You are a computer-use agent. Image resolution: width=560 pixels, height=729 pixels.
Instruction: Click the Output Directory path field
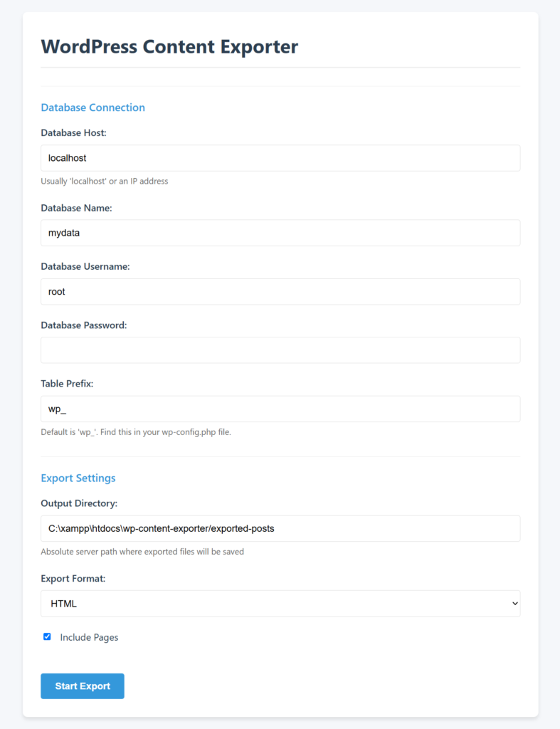click(280, 529)
